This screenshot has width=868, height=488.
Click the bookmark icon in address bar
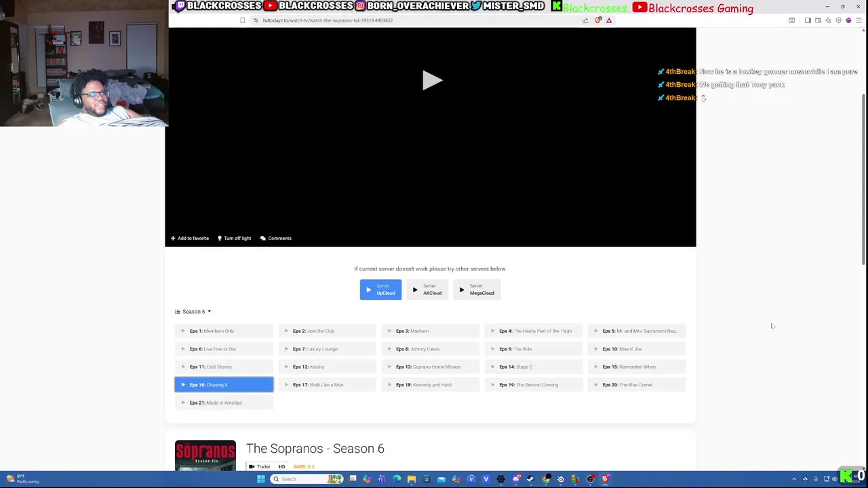pyautogui.click(x=242, y=20)
